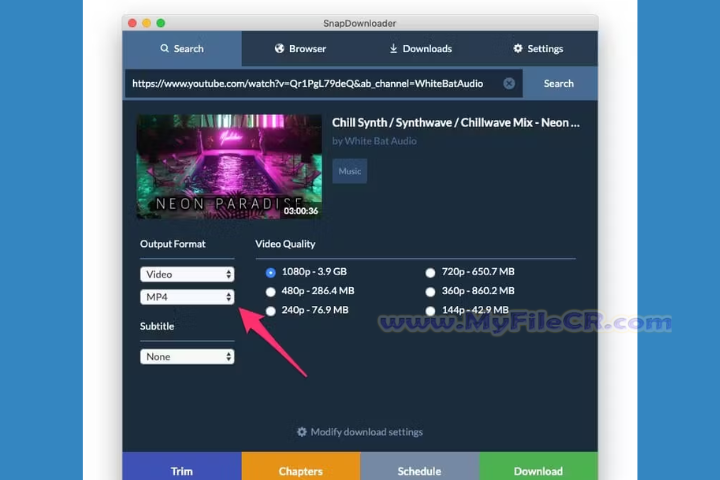Switch to the Browser tab

point(301,49)
